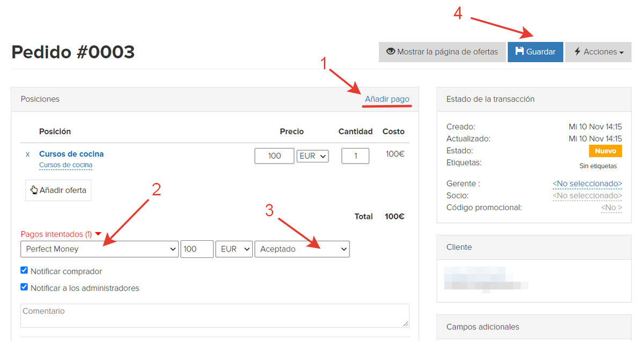Click the Total 100€ amount
Image resolution: width=644 pixels, height=341 pixels.
click(394, 217)
